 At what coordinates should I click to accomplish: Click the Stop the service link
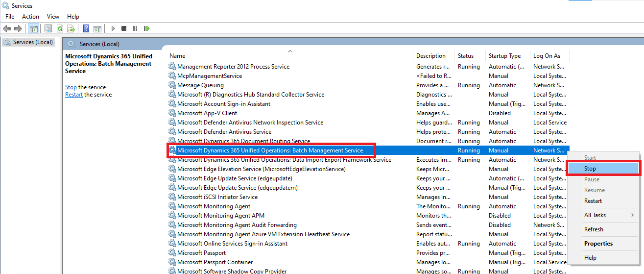[x=71, y=87]
